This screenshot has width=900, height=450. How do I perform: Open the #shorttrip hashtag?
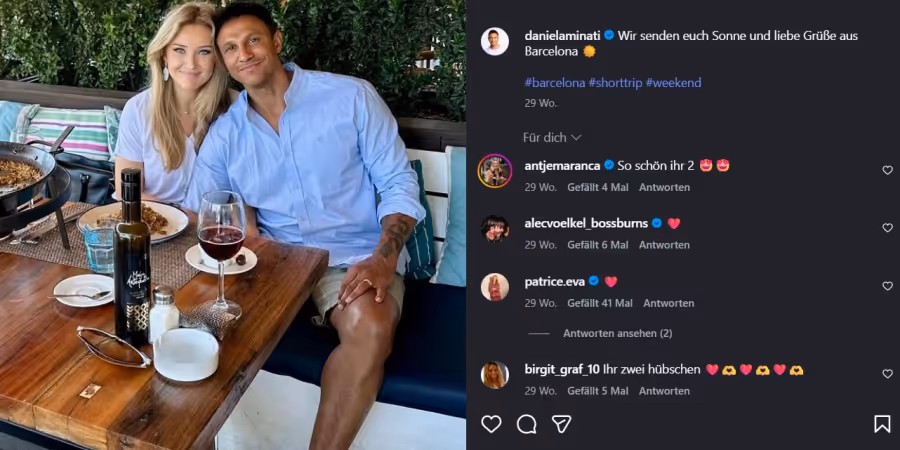coord(615,82)
